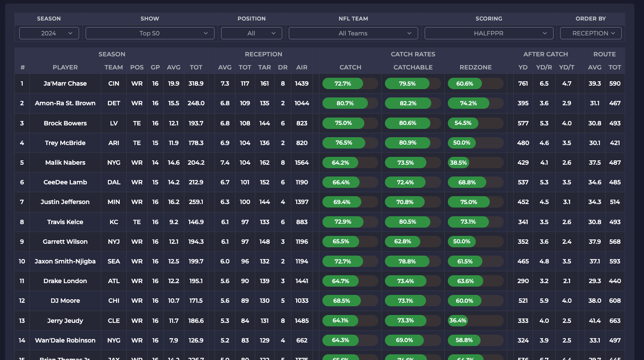Sort by the DR column header
This screenshot has width=644, height=360.
coord(283,67)
